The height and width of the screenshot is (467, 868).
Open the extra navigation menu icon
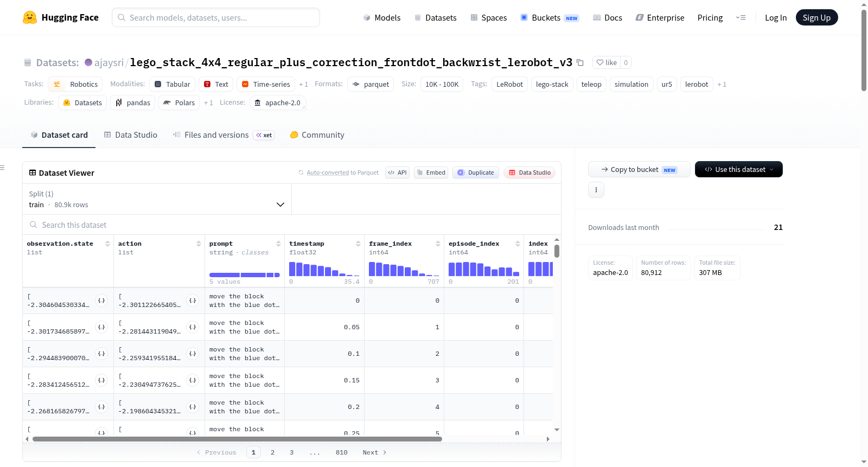741,17
